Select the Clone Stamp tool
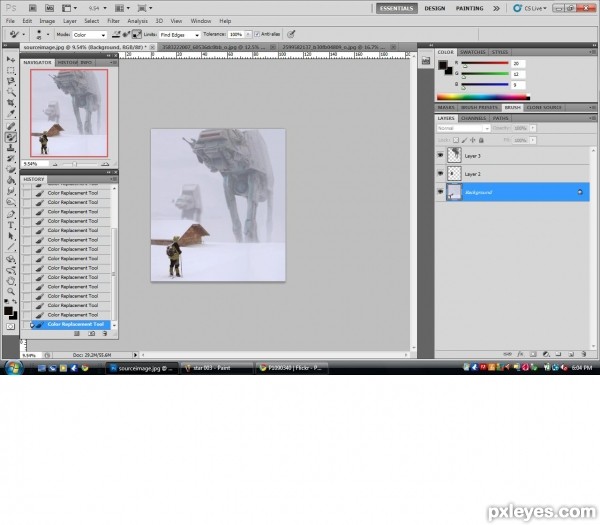The width and height of the screenshot is (600, 525). 11,148
